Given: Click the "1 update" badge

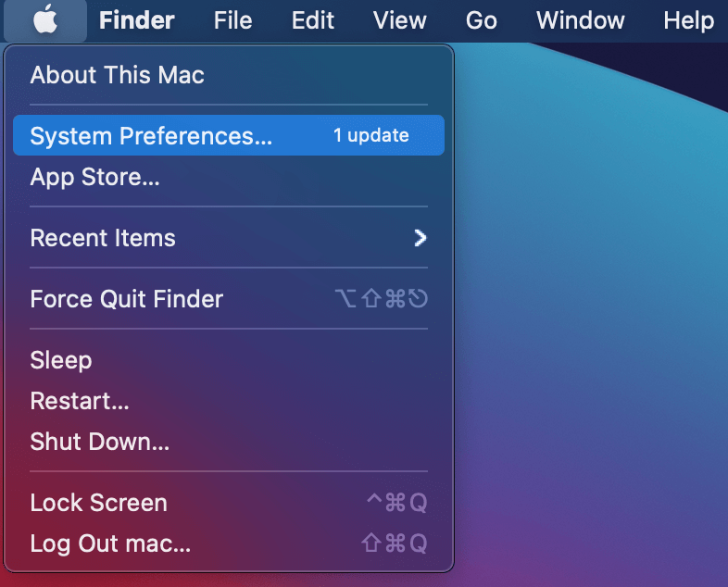Looking at the screenshot, I should pos(370,136).
